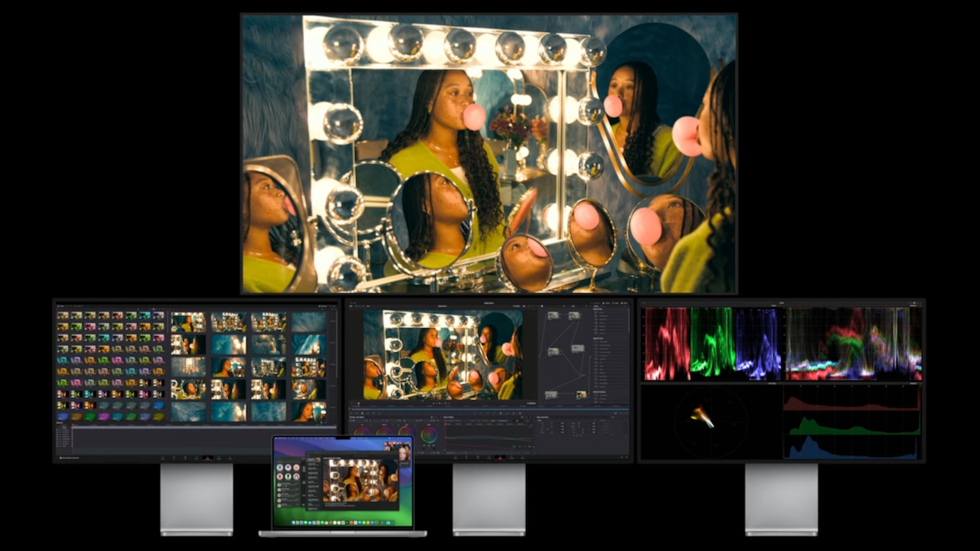Click the blue histogram on the right monitor
The height and width of the screenshot is (551, 980).
[x=851, y=448]
